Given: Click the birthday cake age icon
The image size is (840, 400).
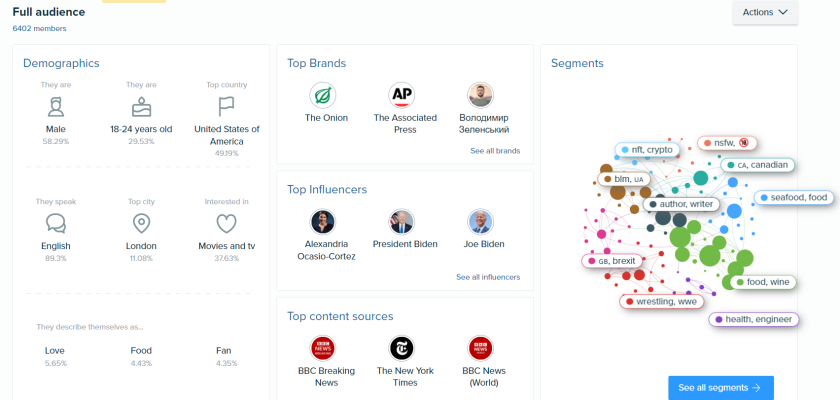Looking at the screenshot, I should [x=141, y=107].
